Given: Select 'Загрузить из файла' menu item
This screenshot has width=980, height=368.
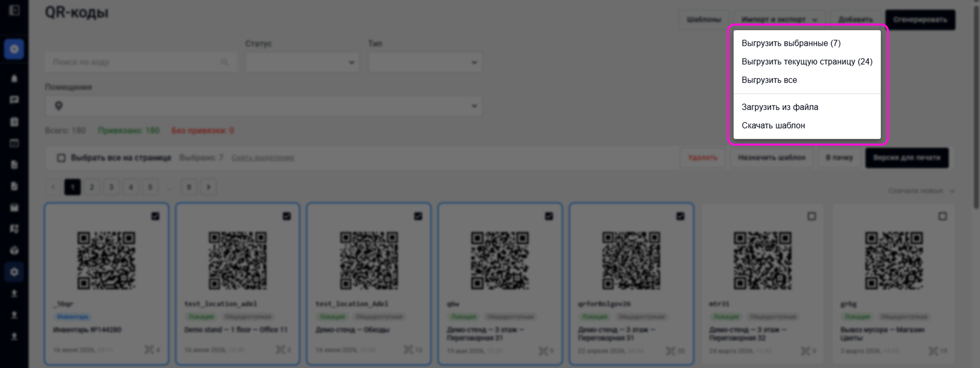Looking at the screenshot, I should (807, 107).
